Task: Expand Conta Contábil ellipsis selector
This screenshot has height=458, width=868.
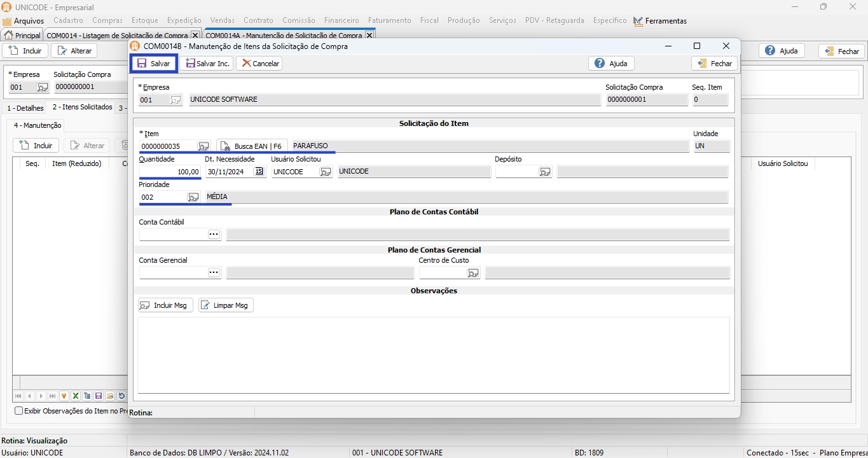Action: point(214,235)
